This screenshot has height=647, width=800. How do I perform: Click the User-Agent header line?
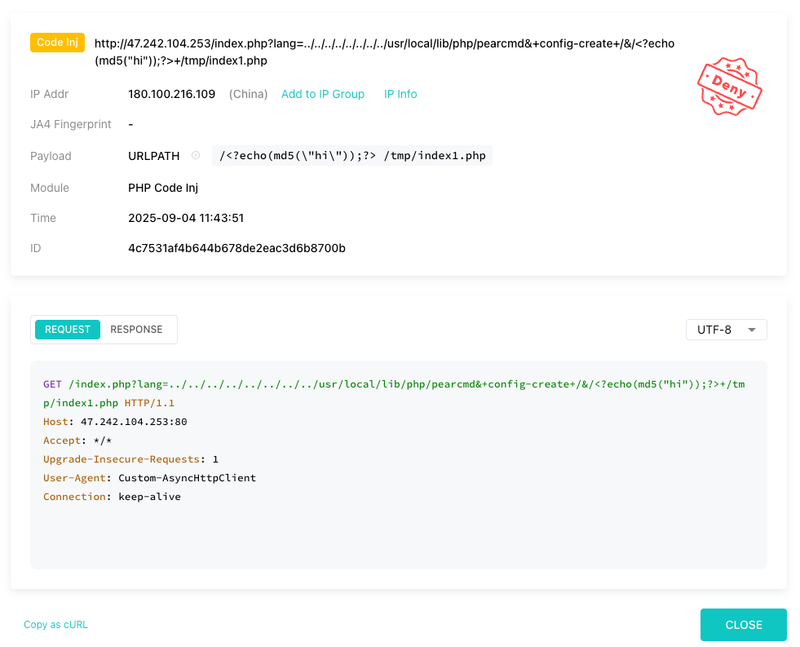[149, 478]
